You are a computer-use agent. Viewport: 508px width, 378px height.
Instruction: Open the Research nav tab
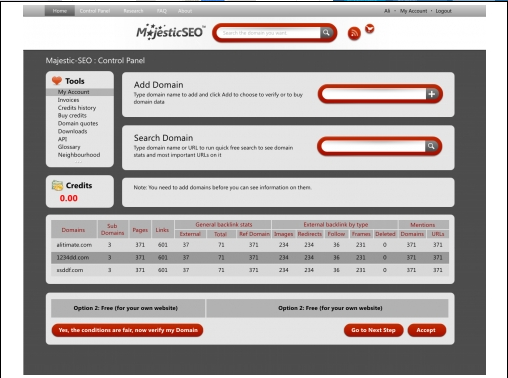coord(133,11)
